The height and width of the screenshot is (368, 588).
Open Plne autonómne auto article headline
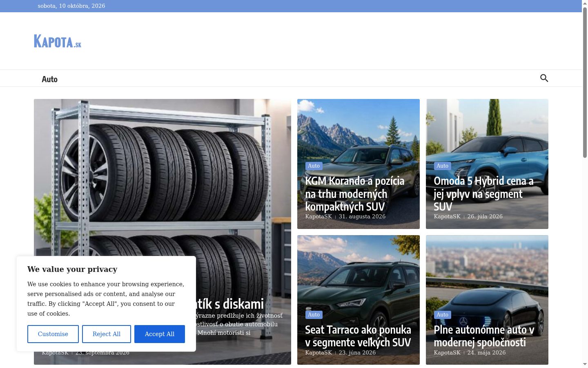click(484, 336)
